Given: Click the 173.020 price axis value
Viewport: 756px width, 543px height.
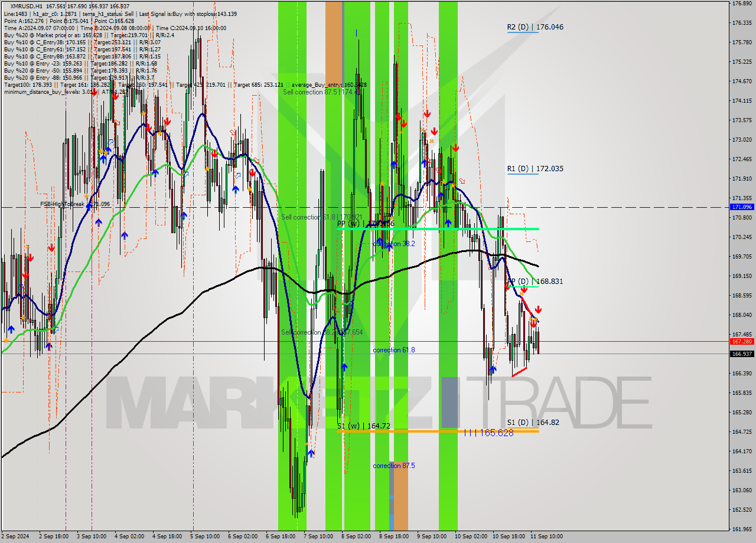Looking at the screenshot, I should [741, 140].
